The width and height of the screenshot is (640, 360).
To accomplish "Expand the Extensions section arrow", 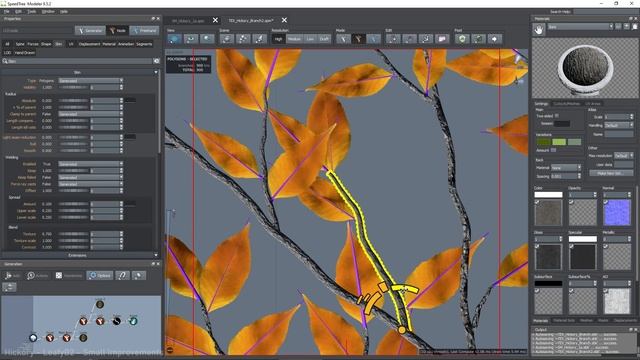I will tap(156, 255).
